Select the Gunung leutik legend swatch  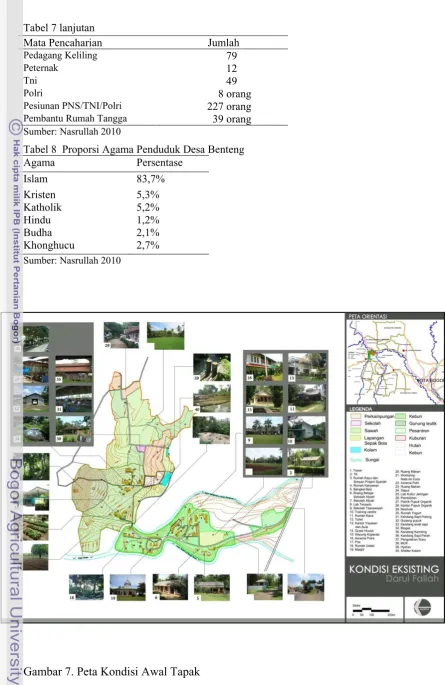click(400, 423)
